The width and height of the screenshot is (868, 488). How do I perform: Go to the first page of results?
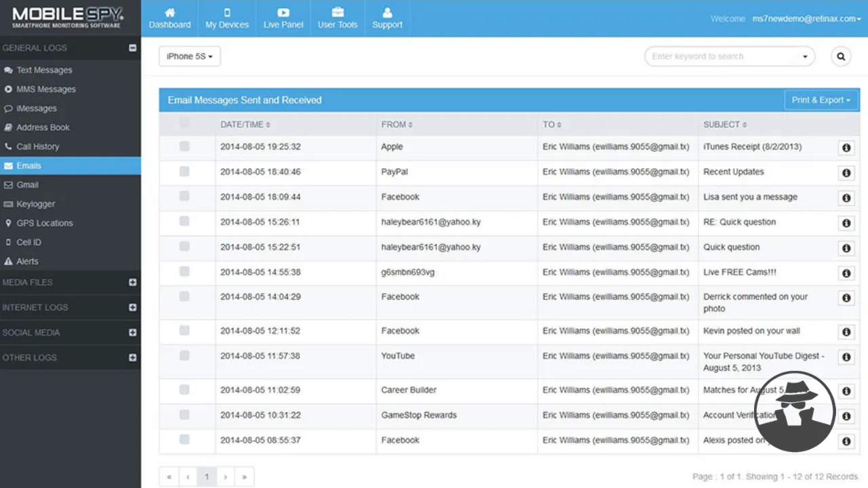pyautogui.click(x=169, y=477)
